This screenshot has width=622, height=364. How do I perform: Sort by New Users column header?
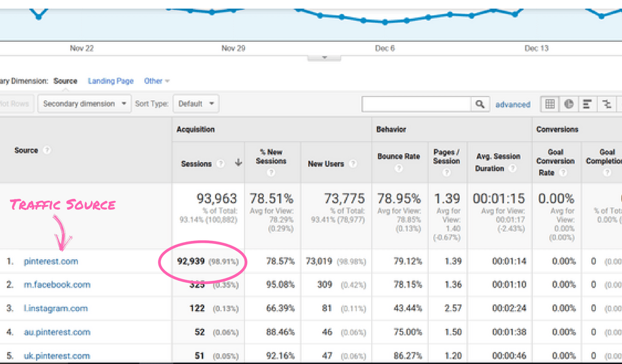(326, 164)
